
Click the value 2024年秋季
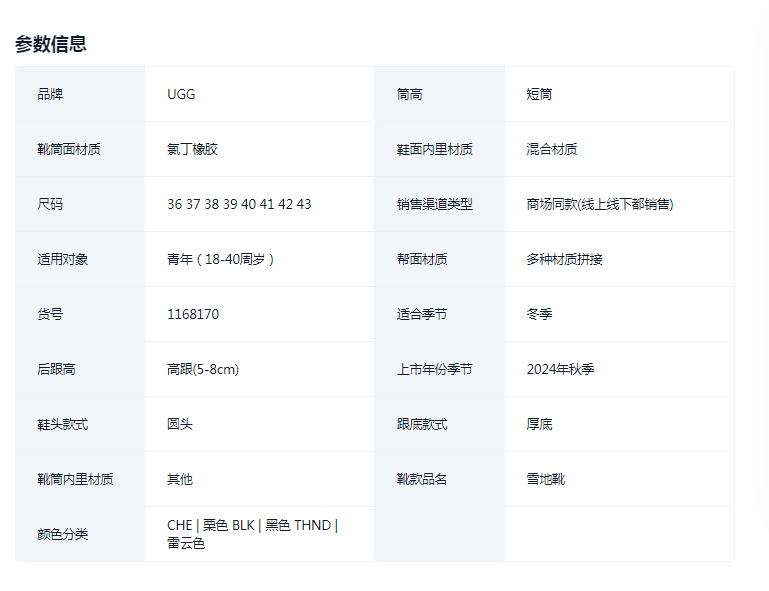[x=561, y=368]
